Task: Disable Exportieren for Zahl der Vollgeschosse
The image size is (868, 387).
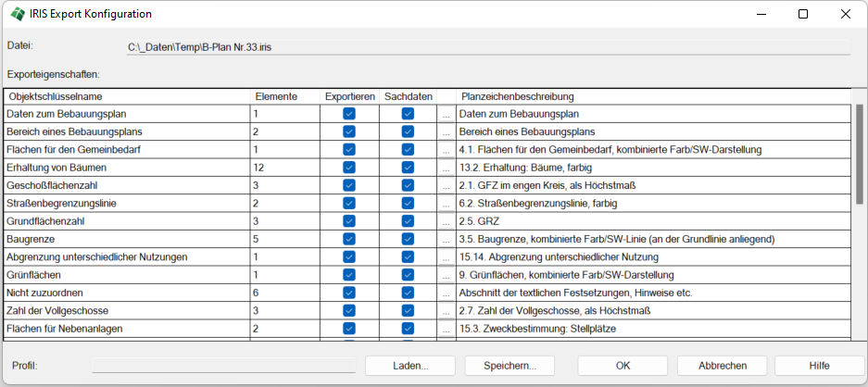Action: click(x=349, y=310)
